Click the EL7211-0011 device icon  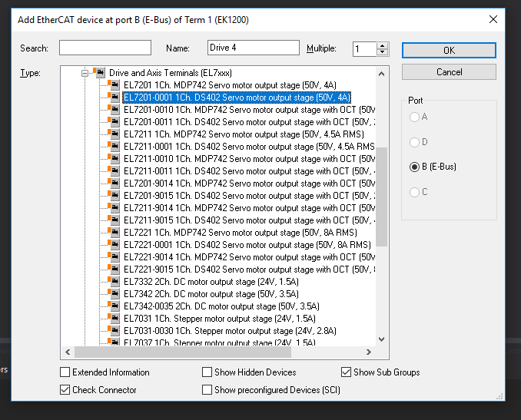coord(114,171)
